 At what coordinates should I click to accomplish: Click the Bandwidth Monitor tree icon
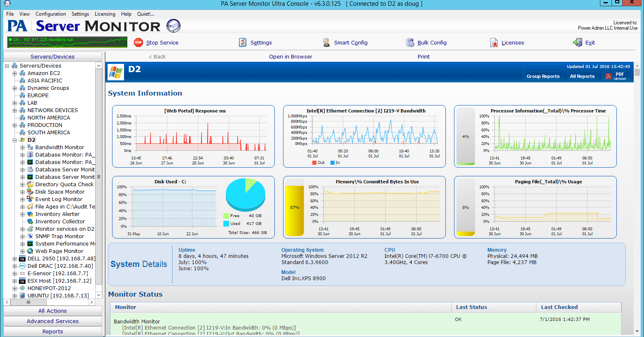pos(30,147)
